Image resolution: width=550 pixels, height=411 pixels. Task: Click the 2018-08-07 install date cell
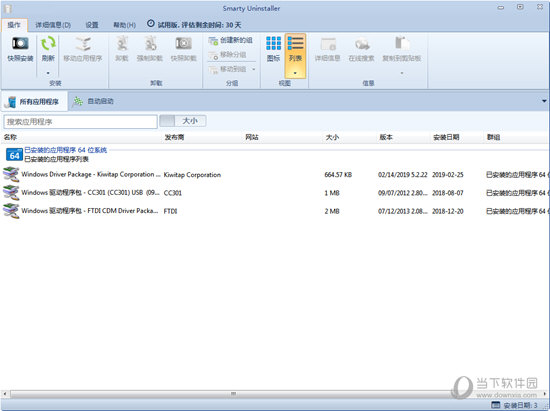[x=448, y=193]
